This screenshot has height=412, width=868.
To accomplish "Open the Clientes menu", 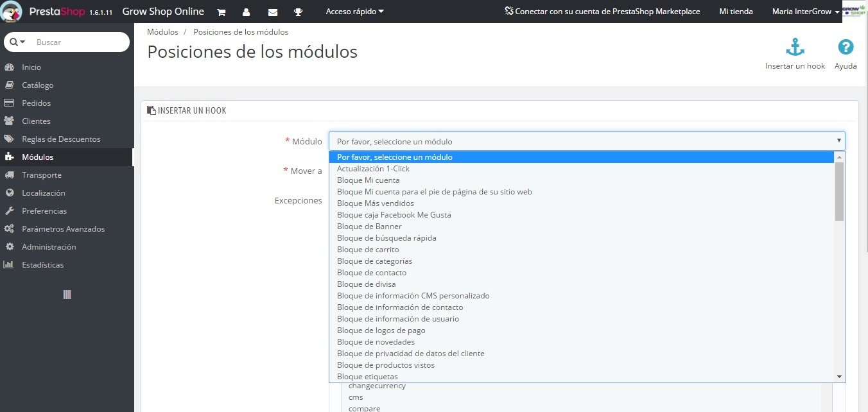I will (36, 121).
